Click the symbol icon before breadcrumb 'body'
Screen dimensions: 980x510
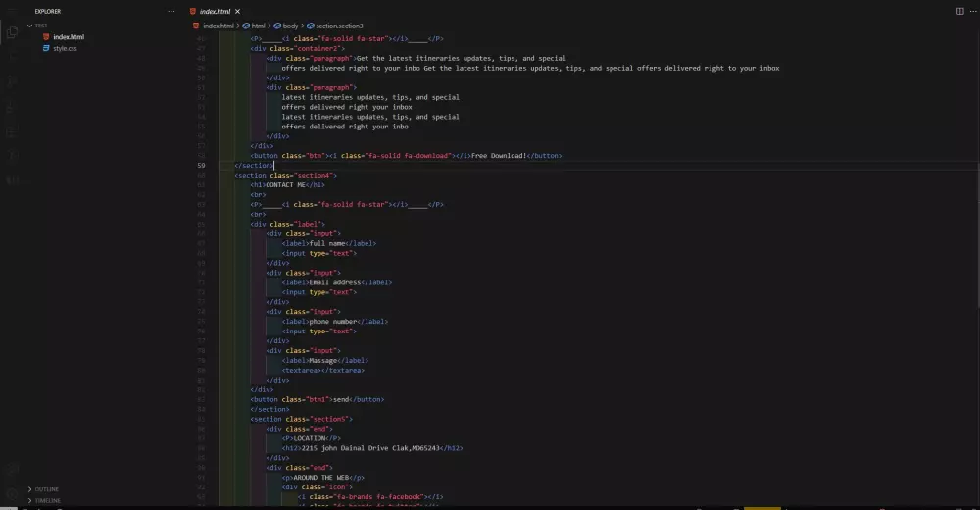click(277, 25)
